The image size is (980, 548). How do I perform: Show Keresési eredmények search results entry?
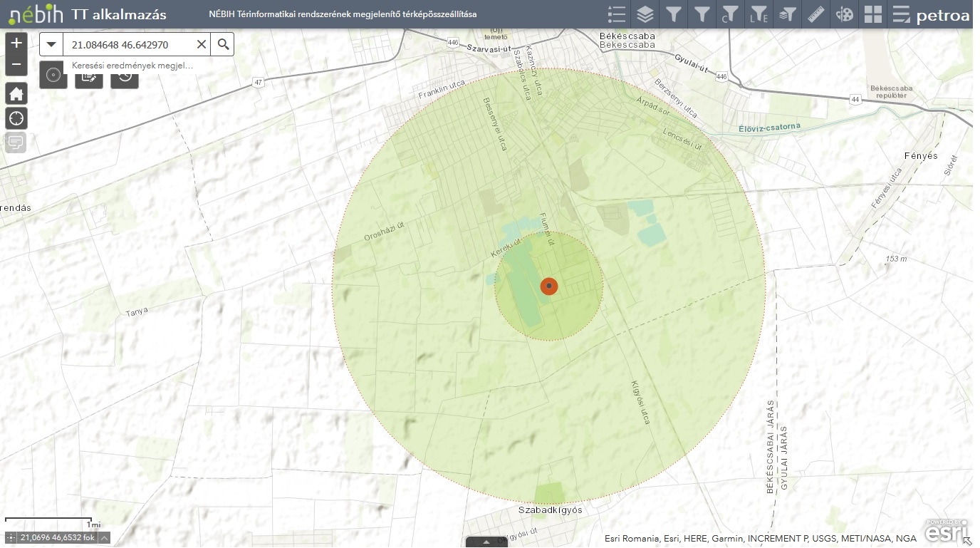tap(132, 66)
